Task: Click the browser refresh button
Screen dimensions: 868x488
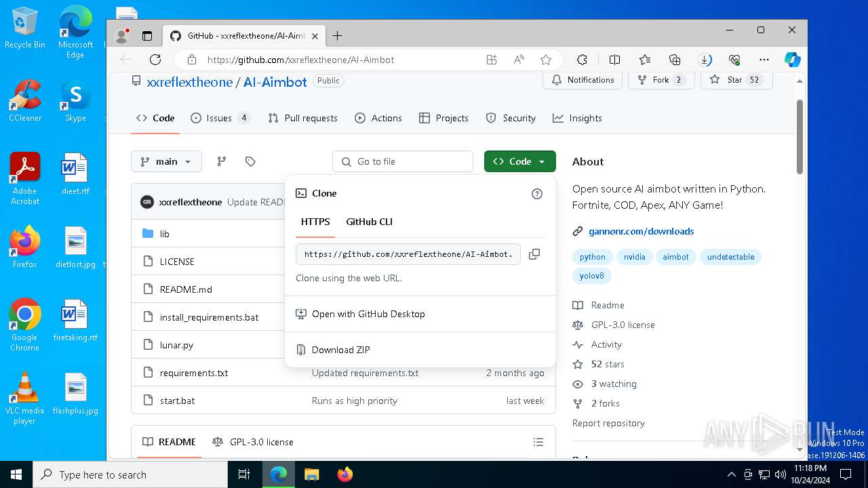Action: tap(155, 60)
